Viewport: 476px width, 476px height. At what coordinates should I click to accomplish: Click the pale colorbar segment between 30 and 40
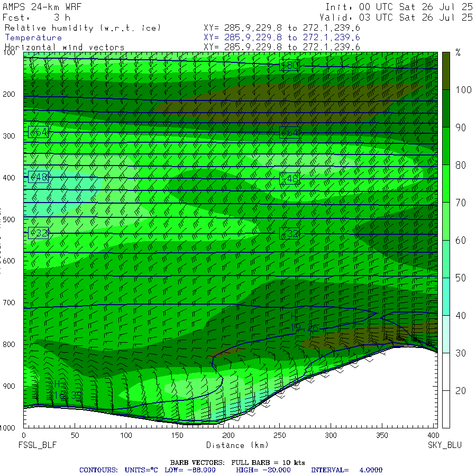(x=446, y=334)
